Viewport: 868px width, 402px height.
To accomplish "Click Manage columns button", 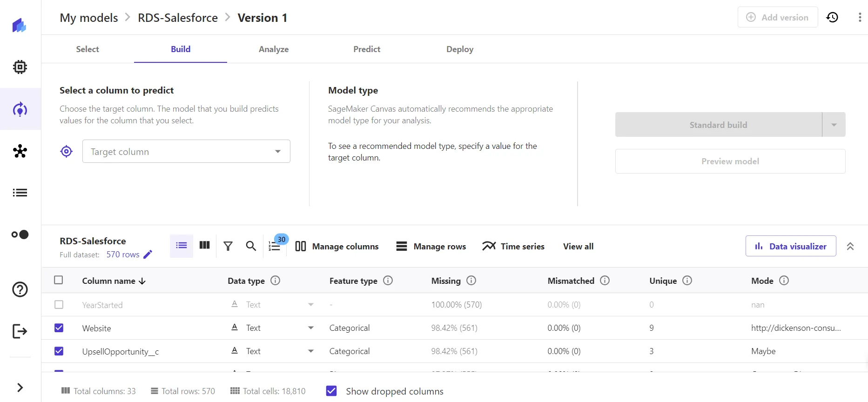I will click(337, 246).
